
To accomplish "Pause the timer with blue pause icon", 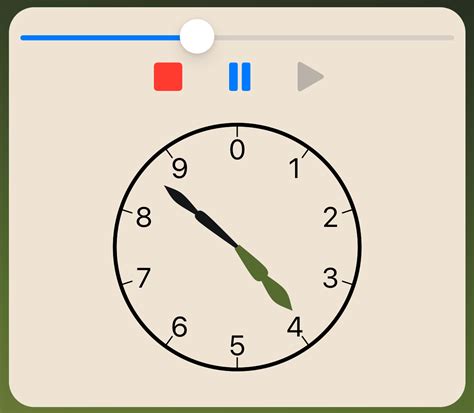I will (240, 76).
